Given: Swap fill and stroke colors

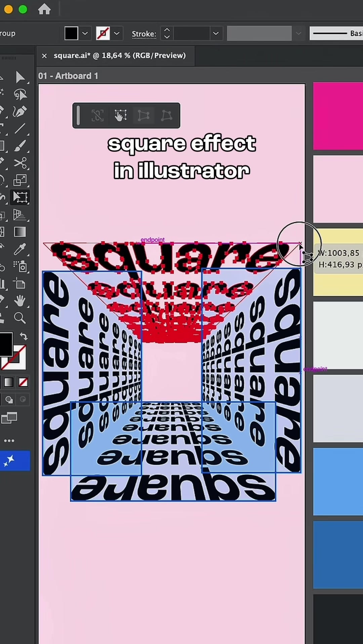Looking at the screenshot, I should pyautogui.click(x=24, y=336).
